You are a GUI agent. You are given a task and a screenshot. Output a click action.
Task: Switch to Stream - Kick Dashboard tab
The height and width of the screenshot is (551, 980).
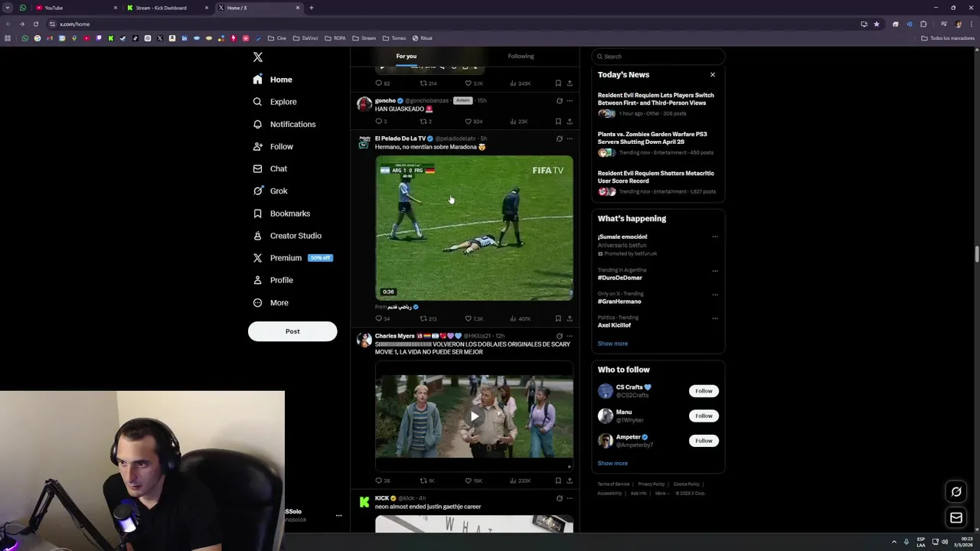(167, 8)
